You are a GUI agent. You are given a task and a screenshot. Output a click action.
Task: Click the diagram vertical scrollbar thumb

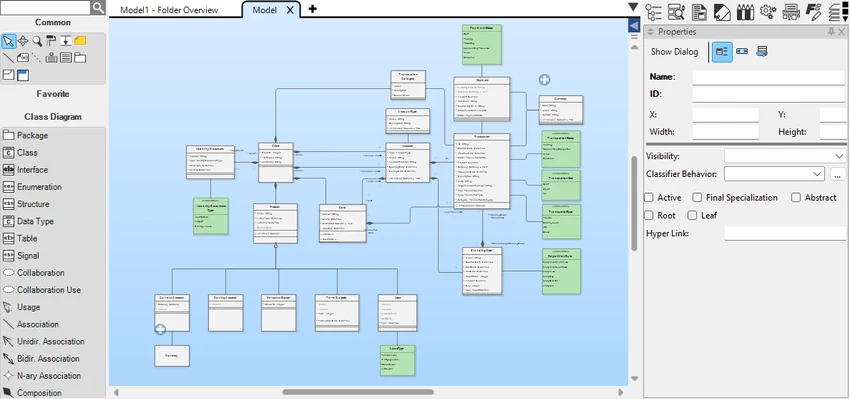pyautogui.click(x=633, y=203)
